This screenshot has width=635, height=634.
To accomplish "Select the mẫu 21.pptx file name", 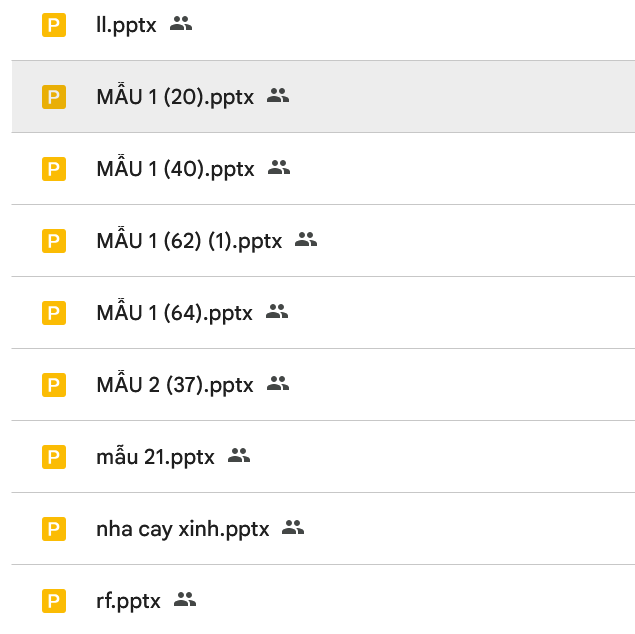I will pos(155,457).
